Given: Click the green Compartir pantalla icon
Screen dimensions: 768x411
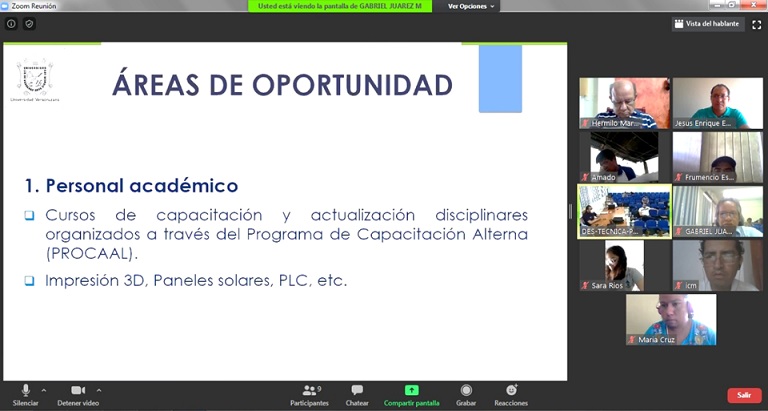Looking at the screenshot, I should tap(411, 390).
